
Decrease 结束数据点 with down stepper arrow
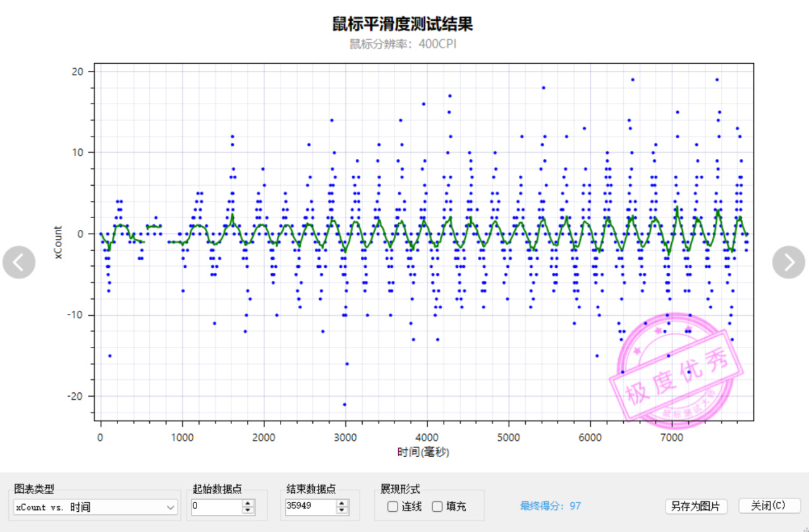[342, 511]
